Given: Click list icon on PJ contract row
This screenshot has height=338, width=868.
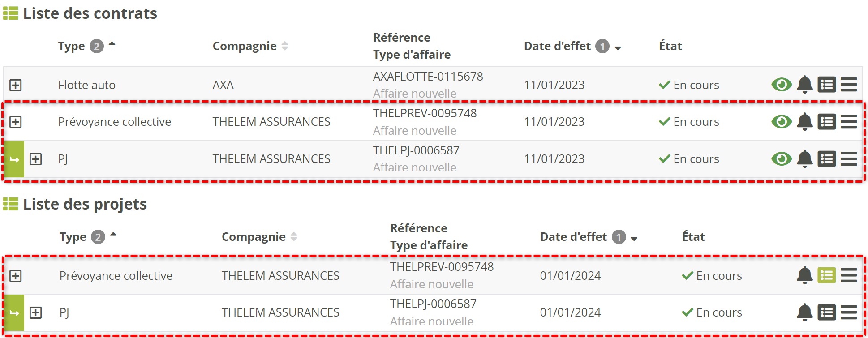Looking at the screenshot, I should click(x=826, y=159).
